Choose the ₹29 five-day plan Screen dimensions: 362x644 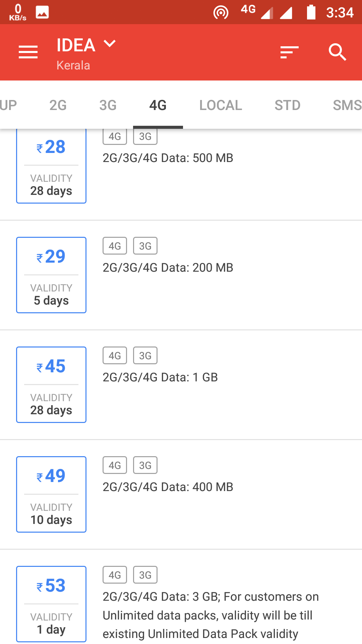coord(51,275)
